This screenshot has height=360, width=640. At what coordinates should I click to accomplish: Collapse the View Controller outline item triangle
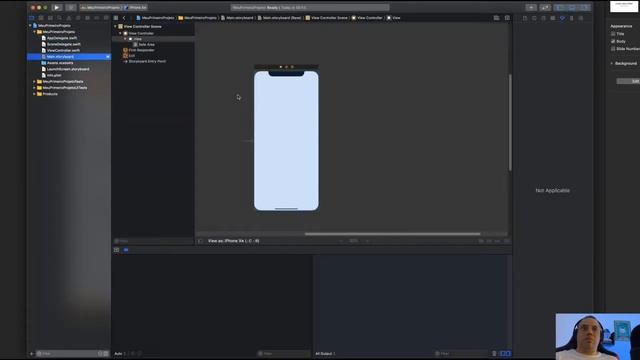(x=120, y=33)
